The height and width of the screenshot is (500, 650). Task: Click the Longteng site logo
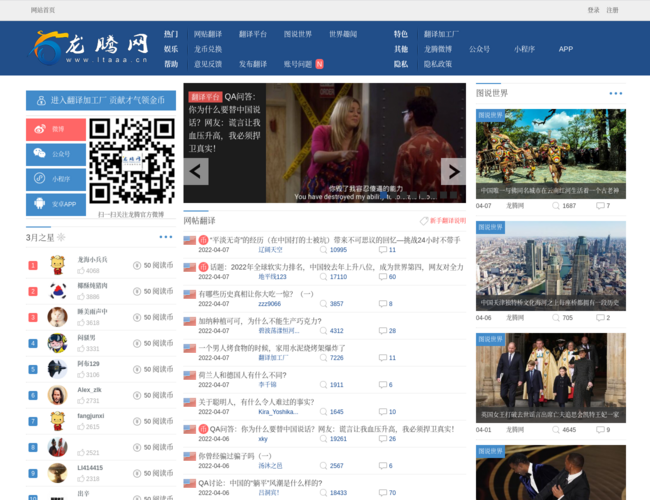click(90, 47)
